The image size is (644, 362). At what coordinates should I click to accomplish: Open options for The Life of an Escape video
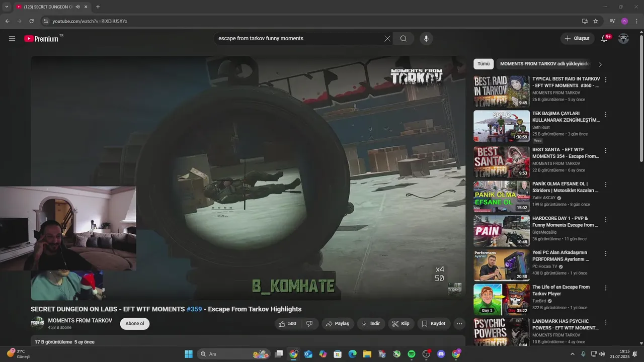click(606, 288)
